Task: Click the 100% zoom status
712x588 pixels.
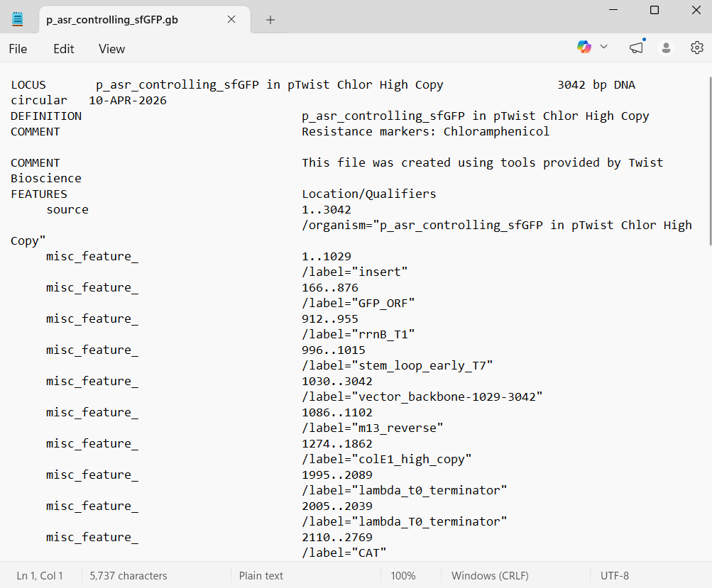Action: (402, 576)
